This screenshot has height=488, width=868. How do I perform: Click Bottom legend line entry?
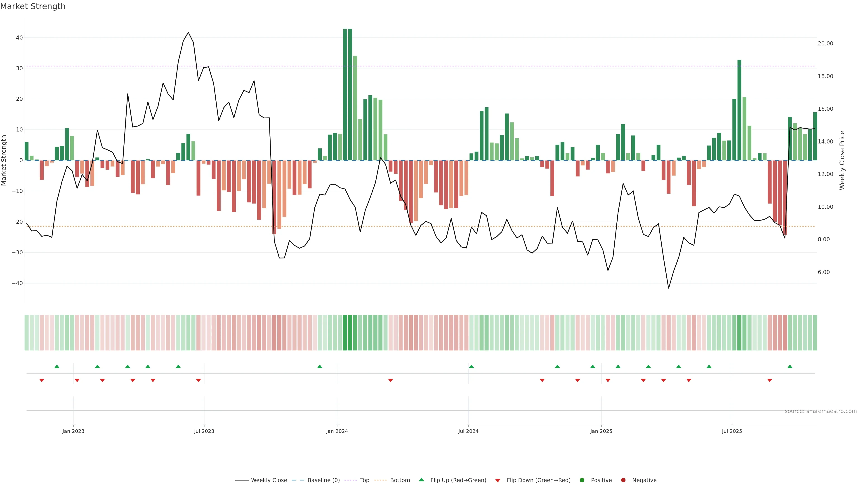pos(400,480)
